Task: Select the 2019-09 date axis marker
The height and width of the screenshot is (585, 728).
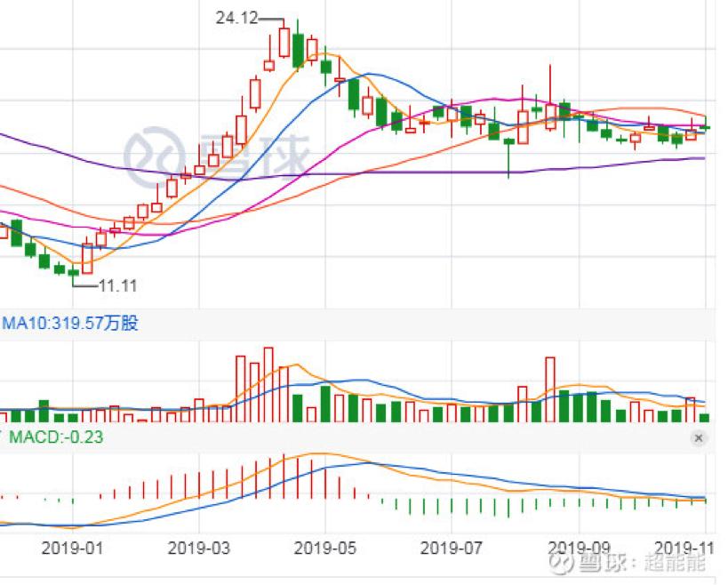Action: coord(579,549)
